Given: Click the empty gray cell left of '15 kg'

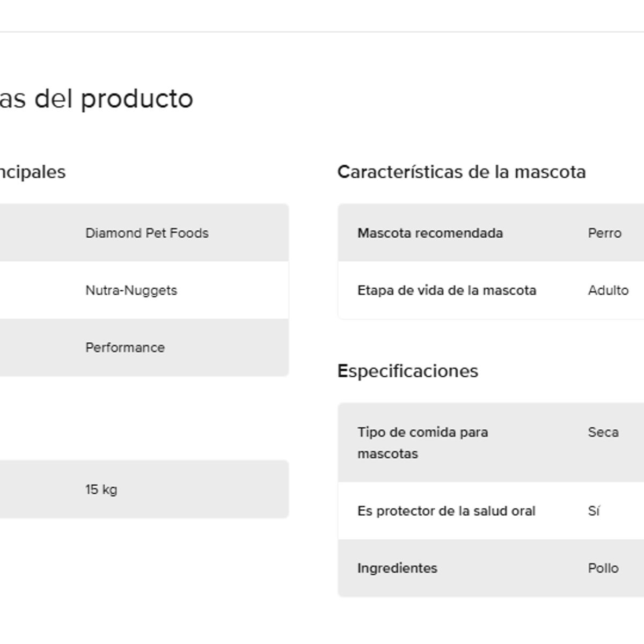Looking at the screenshot, I should [38, 489].
